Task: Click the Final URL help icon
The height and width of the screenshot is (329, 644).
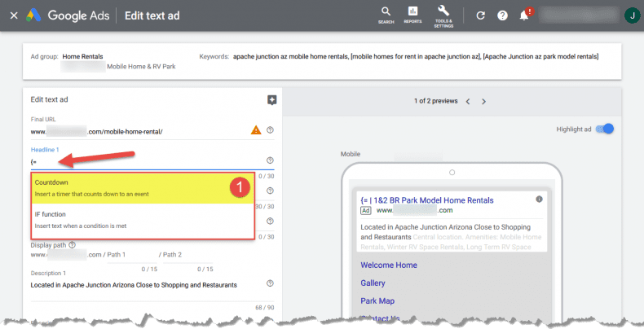Action: [x=270, y=130]
